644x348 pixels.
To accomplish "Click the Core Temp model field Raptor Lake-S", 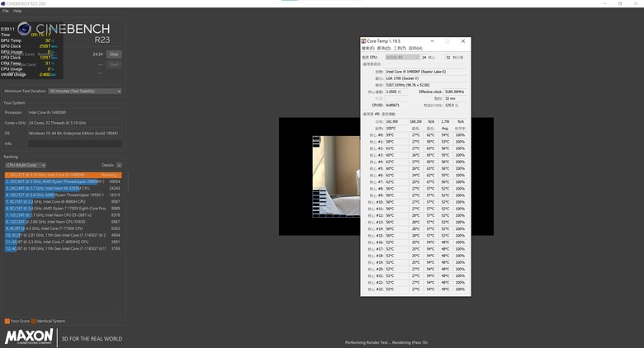I will (x=426, y=72).
